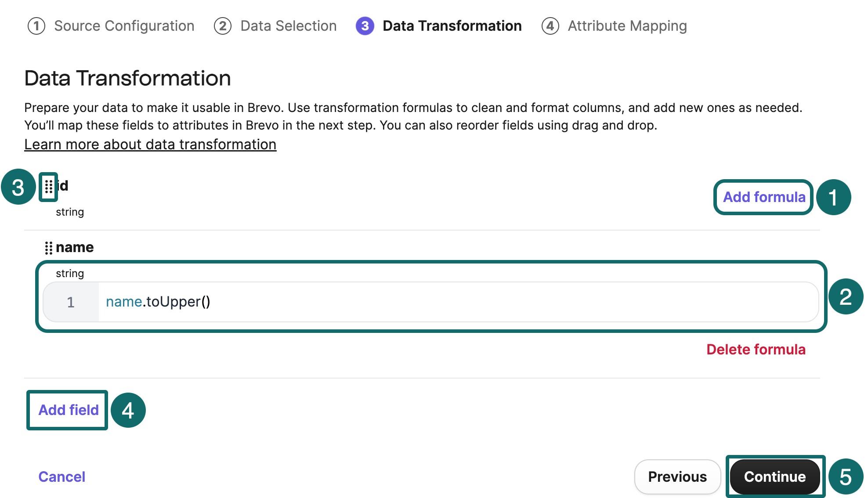Select the circled step 2 icon

846,297
